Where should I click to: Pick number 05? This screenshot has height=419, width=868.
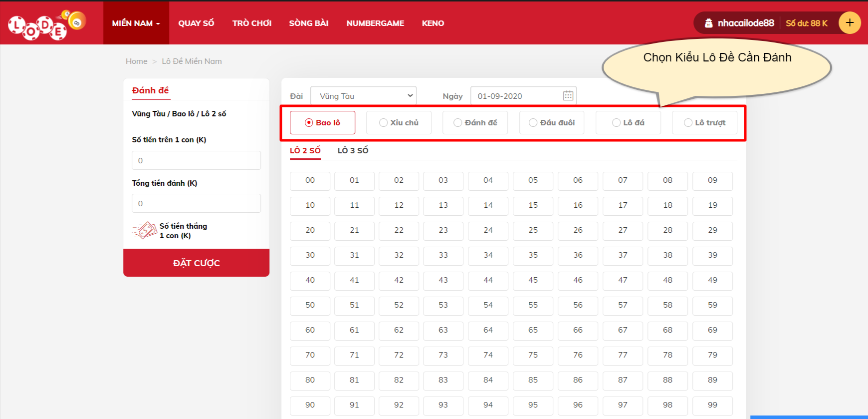pos(533,181)
